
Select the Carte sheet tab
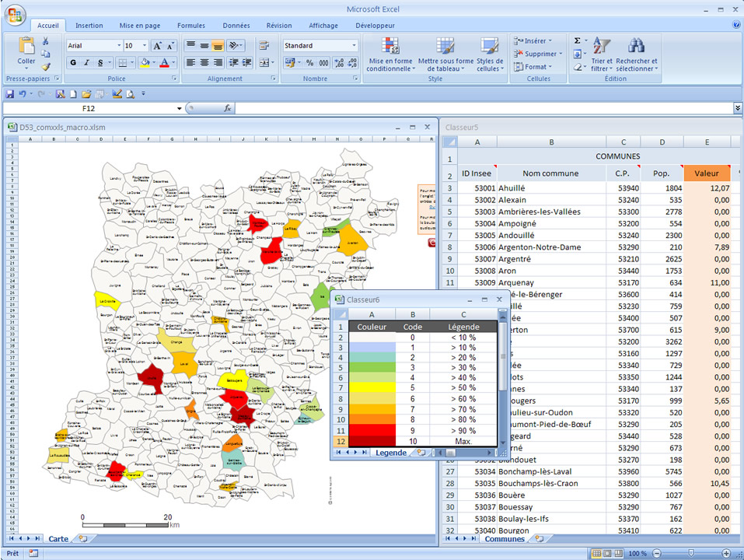pos(58,539)
